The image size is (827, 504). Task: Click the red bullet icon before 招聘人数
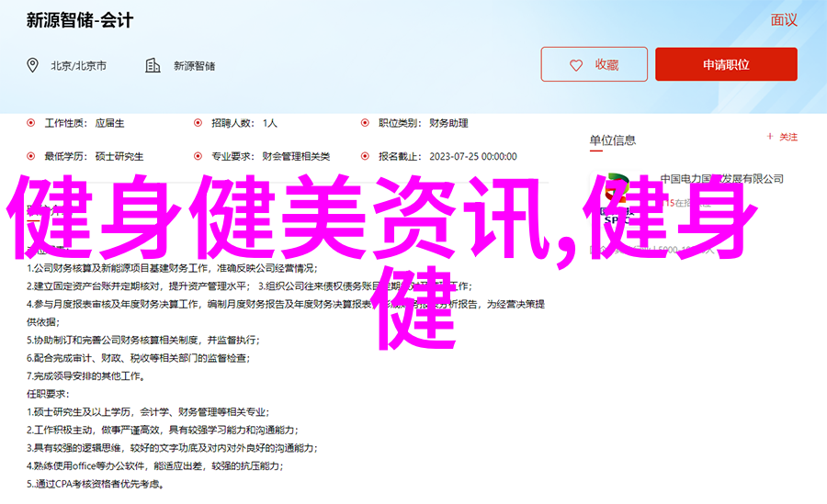coord(198,122)
